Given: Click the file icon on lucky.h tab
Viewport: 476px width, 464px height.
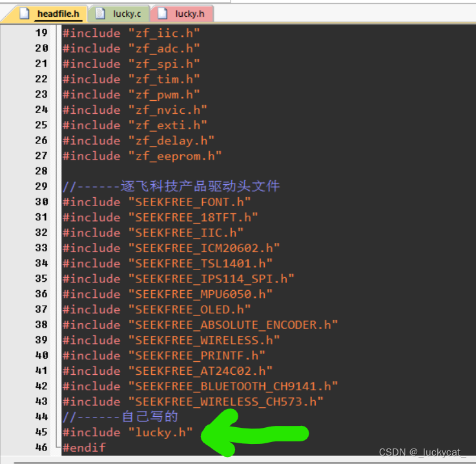Looking at the screenshot, I should point(163,14).
